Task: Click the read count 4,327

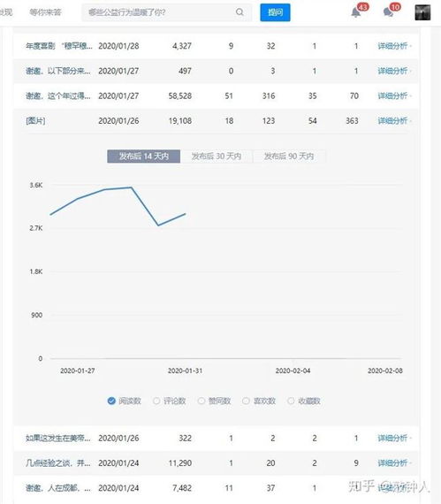Action: (x=182, y=46)
